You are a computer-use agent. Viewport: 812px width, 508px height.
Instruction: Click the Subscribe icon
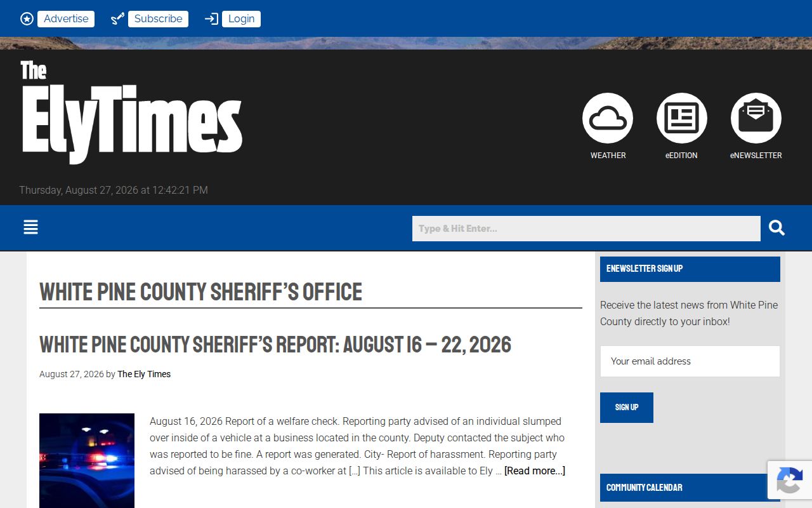117,19
